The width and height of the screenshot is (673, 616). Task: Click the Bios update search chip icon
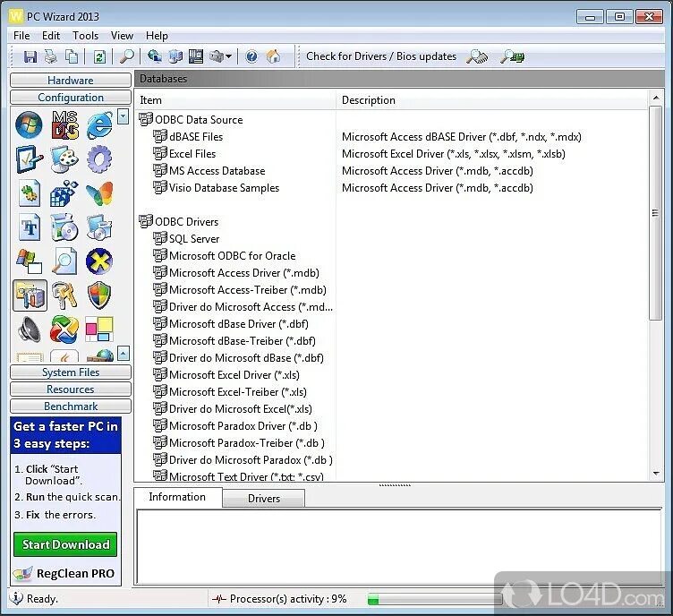[x=513, y=56]
